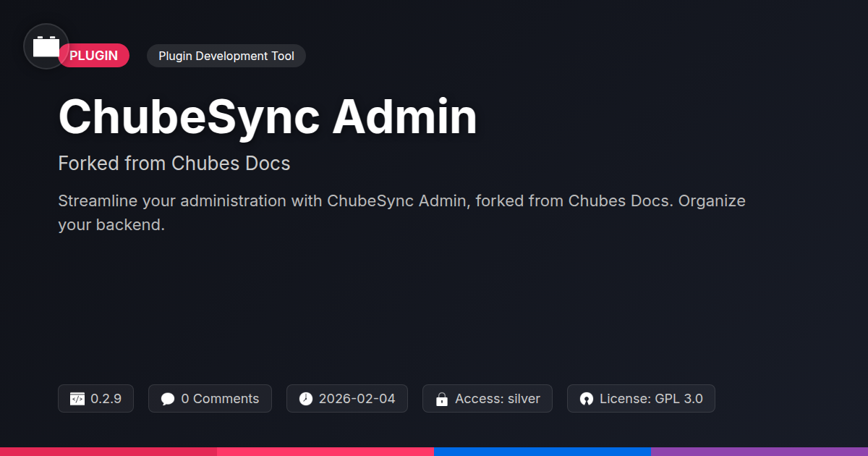Click the ChubeSync Admin title
Image resolution: width=868 pixels, height=456 pixels.
pyautogui.click(x=268, y=117)
